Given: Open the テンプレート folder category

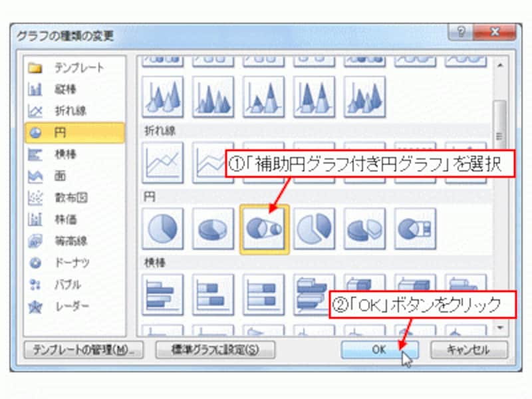Looking at the screenshot, I should coord(74,68).
